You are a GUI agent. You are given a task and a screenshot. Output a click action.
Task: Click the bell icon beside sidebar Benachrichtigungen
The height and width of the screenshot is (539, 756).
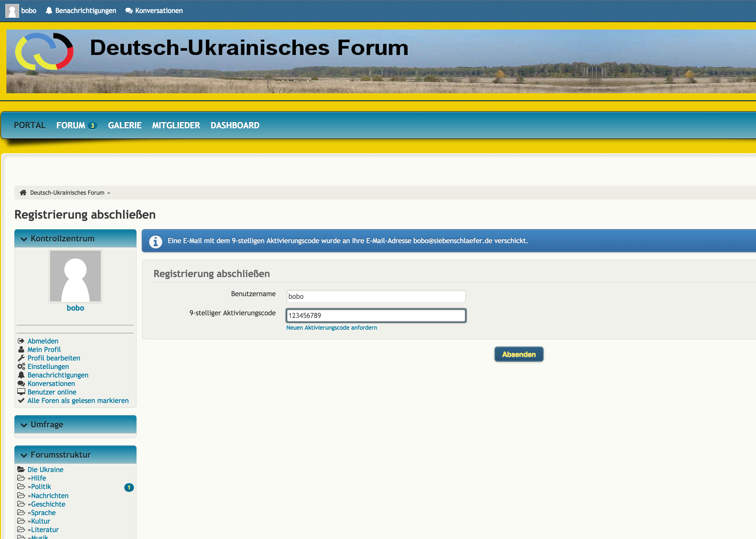click(21, 375)
